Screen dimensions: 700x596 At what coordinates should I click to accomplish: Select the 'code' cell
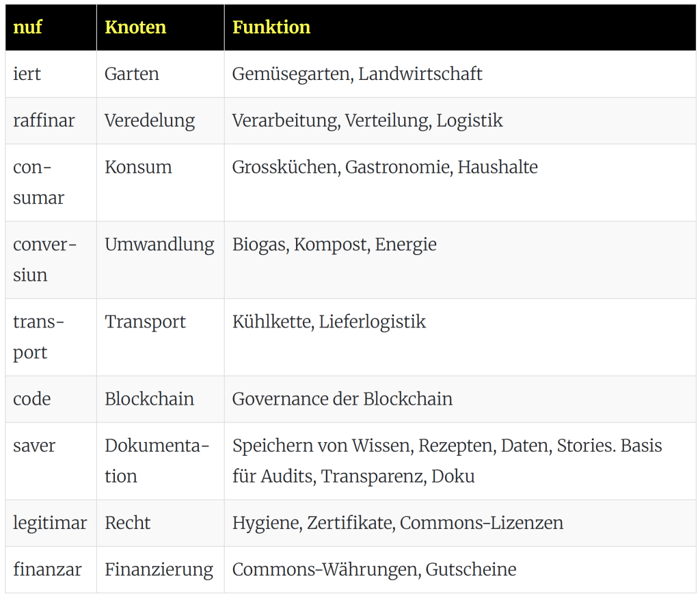32,399
